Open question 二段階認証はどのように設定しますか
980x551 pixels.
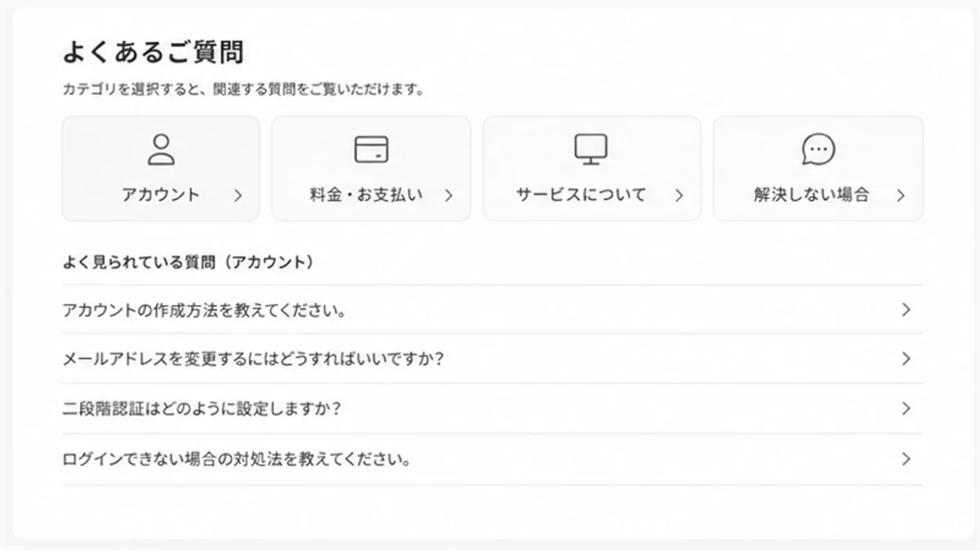[x=202, y=409]
